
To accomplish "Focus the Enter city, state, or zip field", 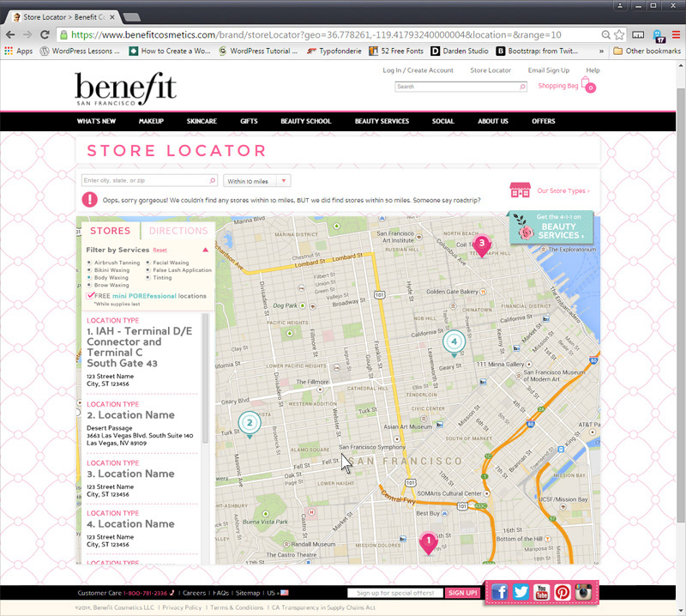I will click(149, 180).
